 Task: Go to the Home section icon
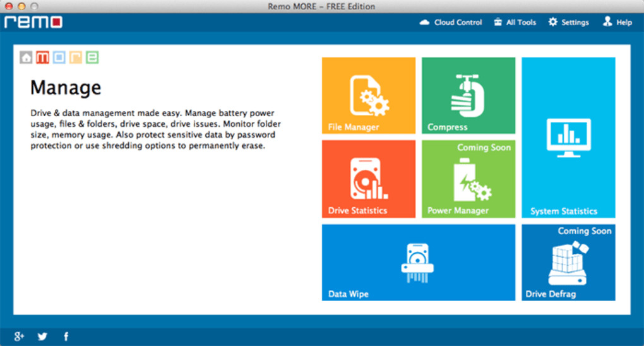26,57
